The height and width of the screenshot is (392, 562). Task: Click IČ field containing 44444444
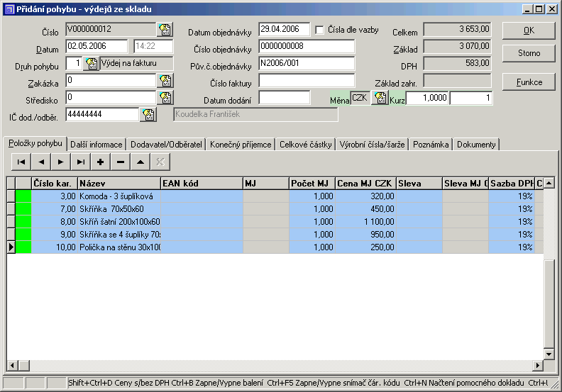click(x=101, y=115)
